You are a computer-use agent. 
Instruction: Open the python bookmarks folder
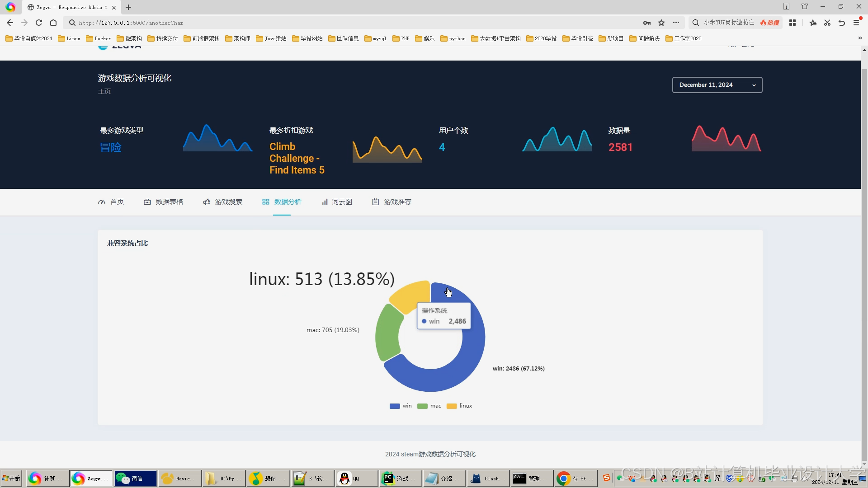point(453,38)
